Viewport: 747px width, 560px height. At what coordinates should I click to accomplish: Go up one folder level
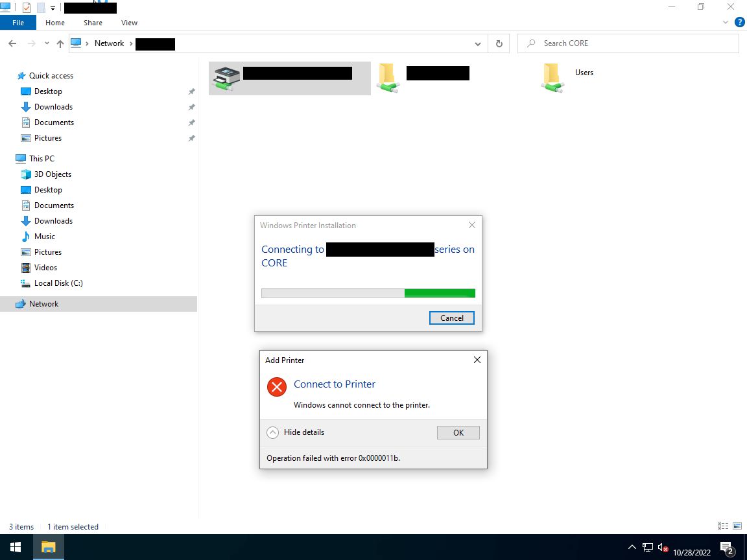60,43
